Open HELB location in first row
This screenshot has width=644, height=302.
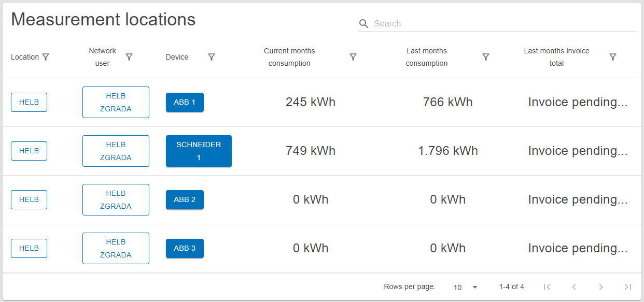coord(29,103)
